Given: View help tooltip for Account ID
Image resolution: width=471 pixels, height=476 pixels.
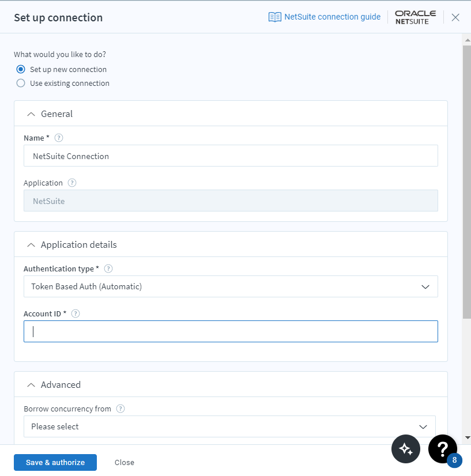Looking at the screenshot, I should (75, 313).
